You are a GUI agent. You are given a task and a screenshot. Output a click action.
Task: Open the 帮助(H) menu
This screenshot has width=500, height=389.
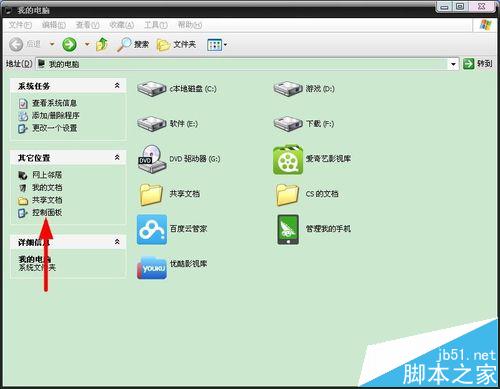[190, 25]
